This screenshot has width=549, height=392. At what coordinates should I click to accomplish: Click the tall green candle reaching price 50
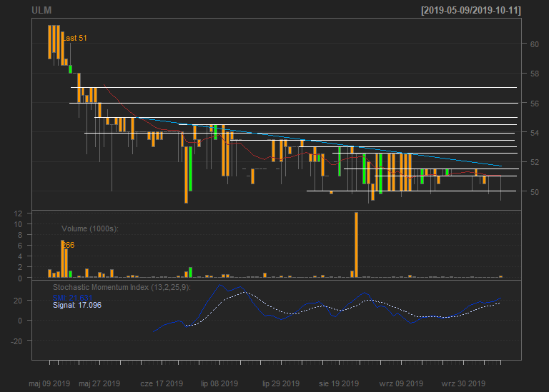click(x=190, y=169)
